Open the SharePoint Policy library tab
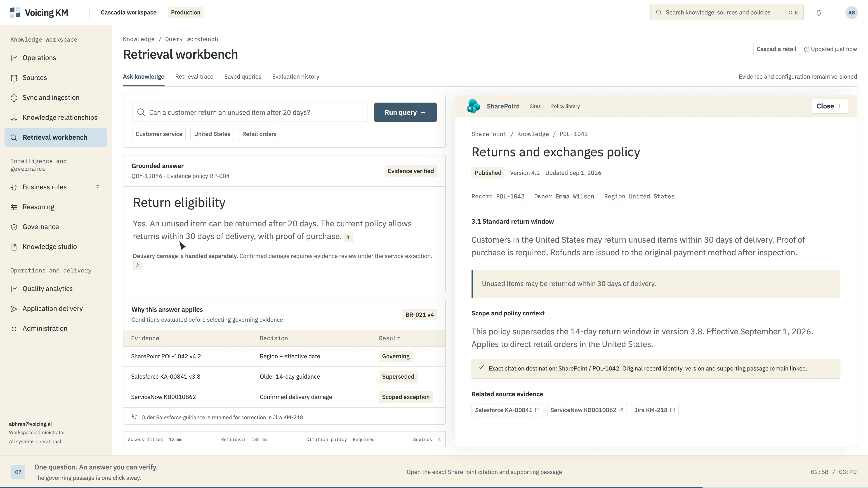This screenshot has width=868, height=488. click(x=565, y=106)
